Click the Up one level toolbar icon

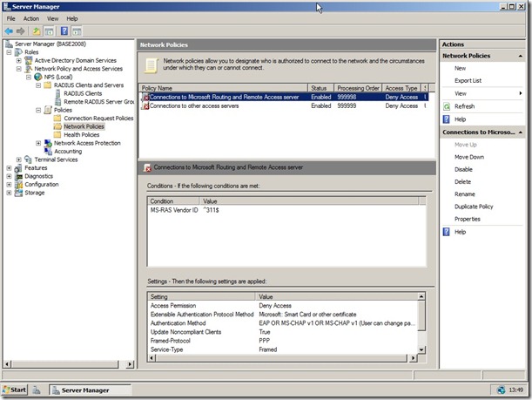[x=37, y=31]
